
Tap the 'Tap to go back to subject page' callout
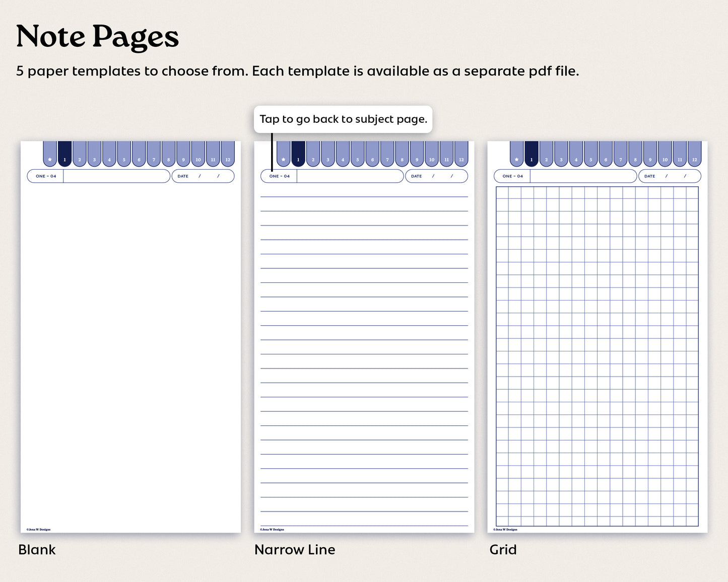click(343, 119)
